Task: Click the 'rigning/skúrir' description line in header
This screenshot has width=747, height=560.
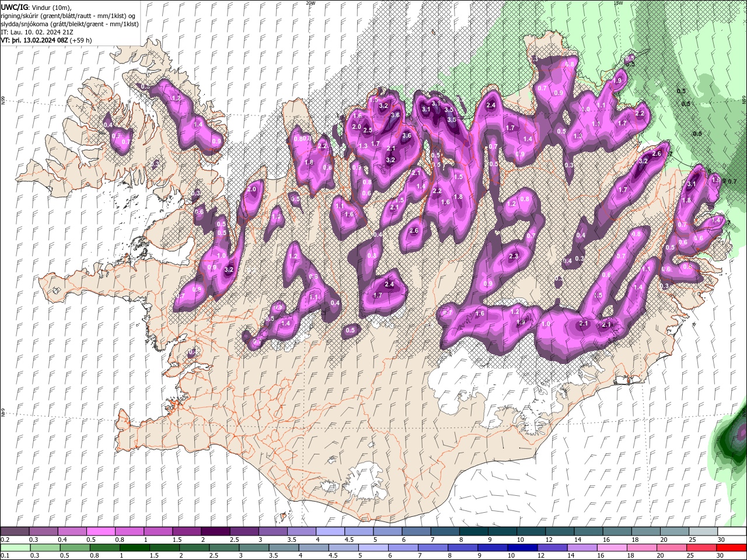Action: point(69,15)
